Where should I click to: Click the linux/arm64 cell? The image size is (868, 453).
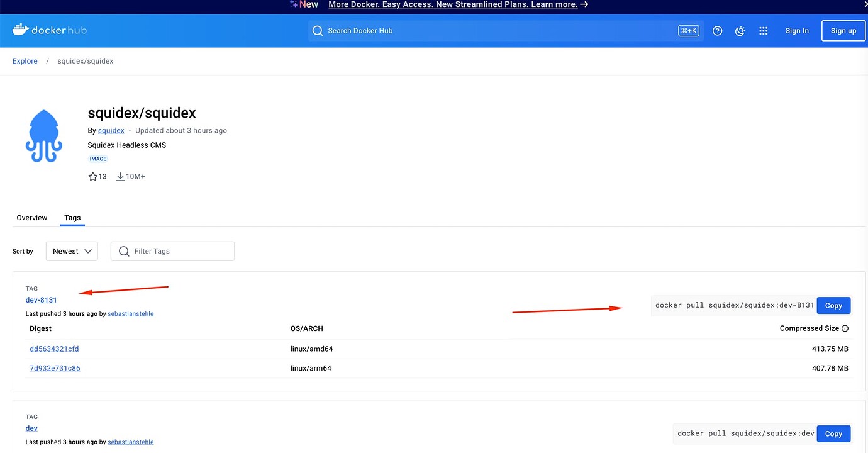coord(311,368)
